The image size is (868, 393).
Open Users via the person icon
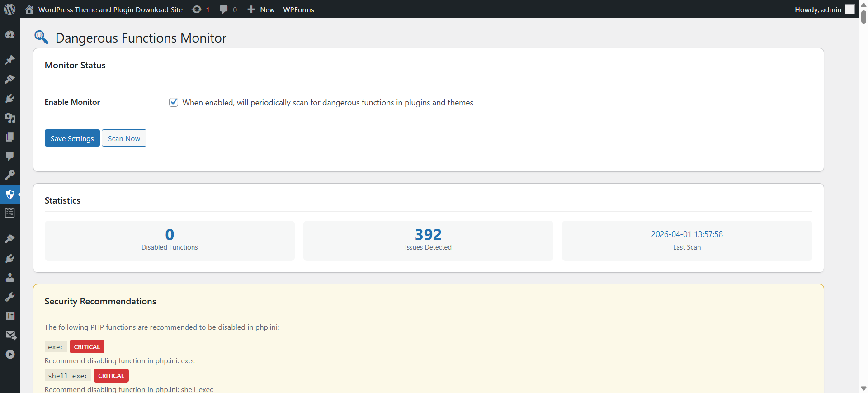pyautogui.click(x=10, y=278)
